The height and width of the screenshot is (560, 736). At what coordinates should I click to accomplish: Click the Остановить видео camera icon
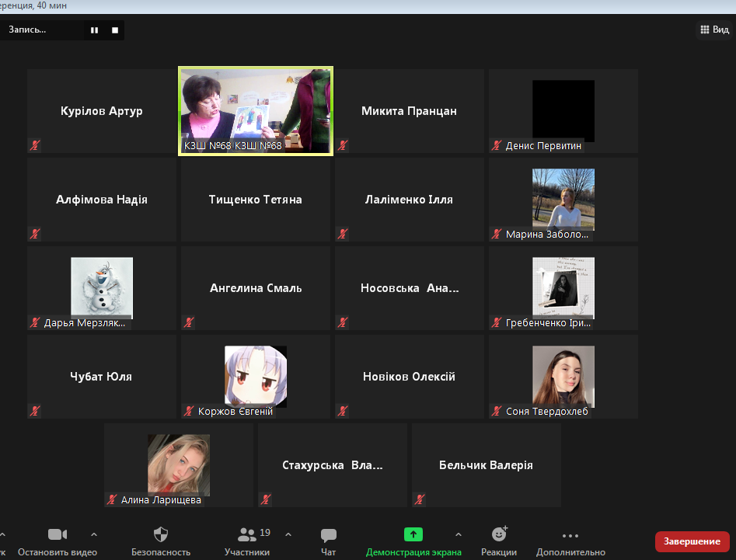[x=58, y=534]
